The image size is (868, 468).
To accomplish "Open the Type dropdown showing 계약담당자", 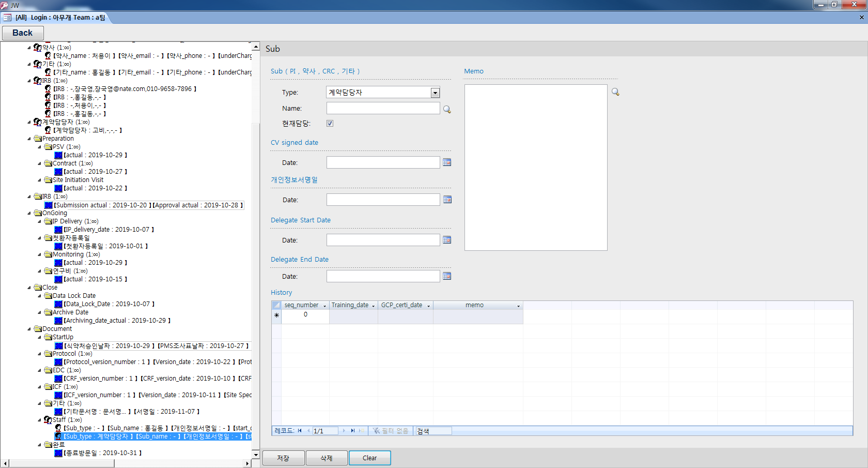I will pyautogui.click(x=436, y=92).
